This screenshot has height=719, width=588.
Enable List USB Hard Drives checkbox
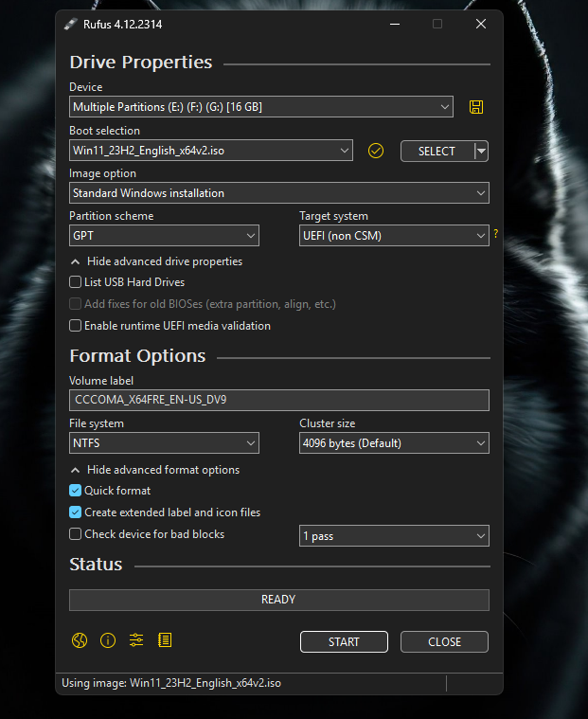click(75, 281)
